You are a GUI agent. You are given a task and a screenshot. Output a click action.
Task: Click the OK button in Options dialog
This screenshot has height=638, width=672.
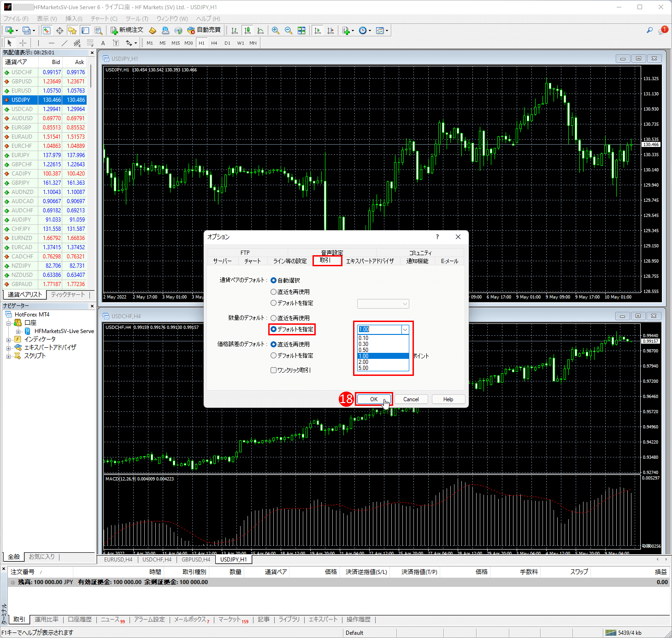(x=374, y=399)
